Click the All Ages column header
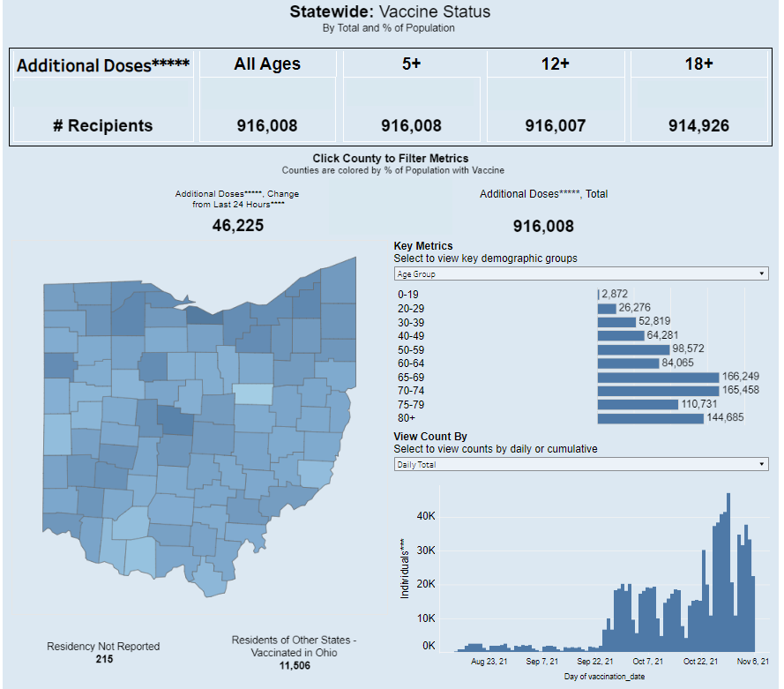Screen dimensions: 784x689 [267, 64]
